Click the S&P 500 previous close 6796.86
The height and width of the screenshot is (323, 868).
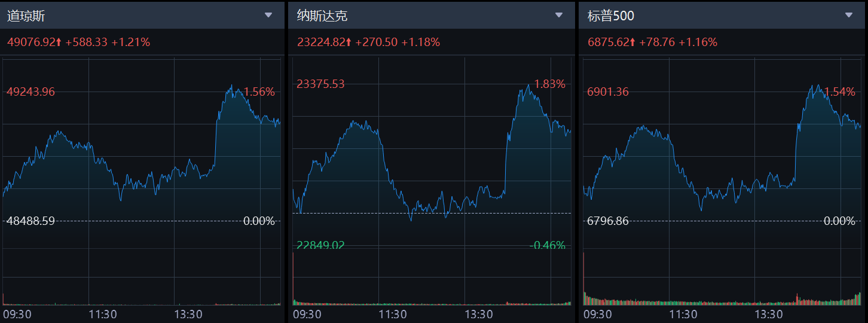click(x=608, y=221)
